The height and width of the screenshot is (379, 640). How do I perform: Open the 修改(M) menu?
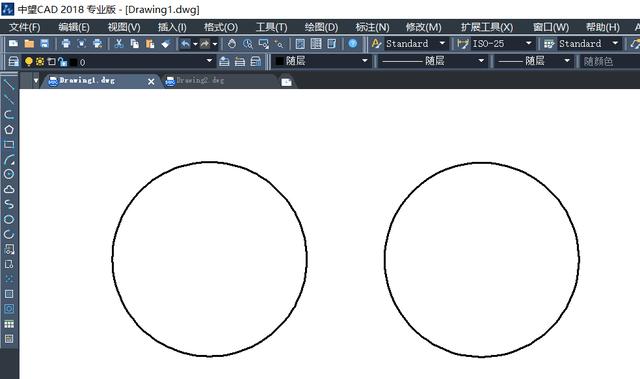click(423, 27)
